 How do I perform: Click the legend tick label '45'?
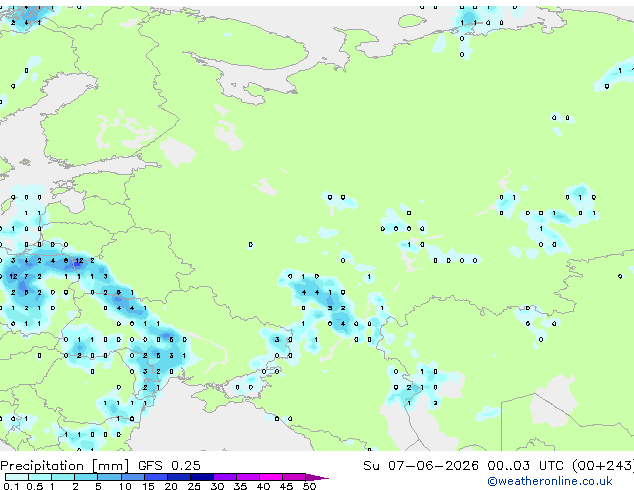286,486
